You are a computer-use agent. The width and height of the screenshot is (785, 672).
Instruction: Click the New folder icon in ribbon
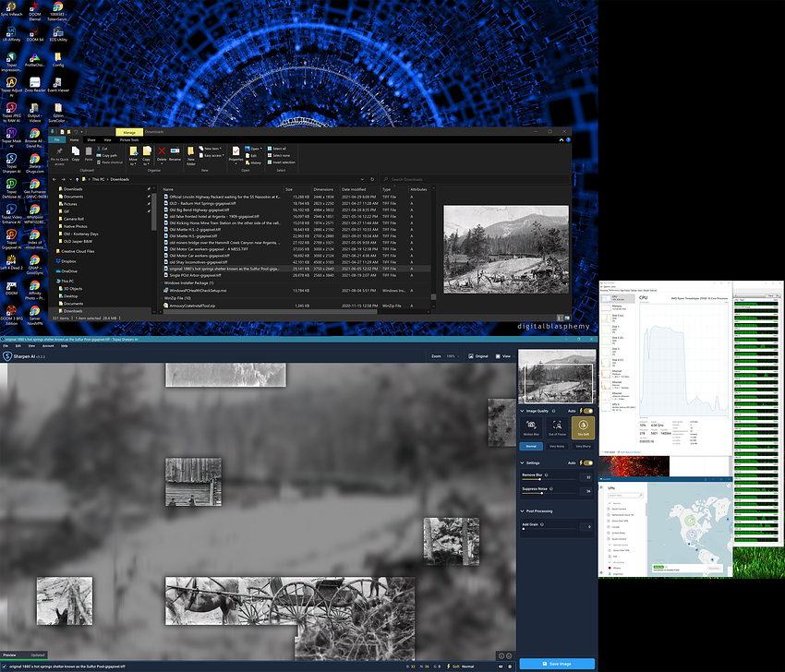click(191, 152)
